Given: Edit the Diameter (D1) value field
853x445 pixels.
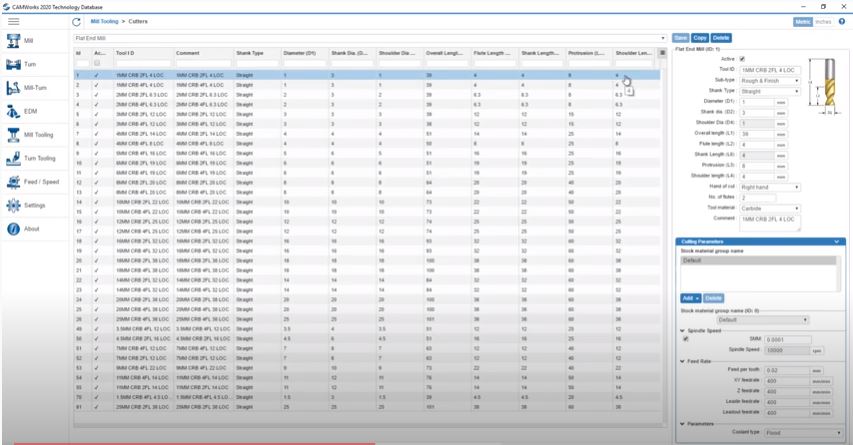Looking at the screenshot, I should click(x=757, y=102).
